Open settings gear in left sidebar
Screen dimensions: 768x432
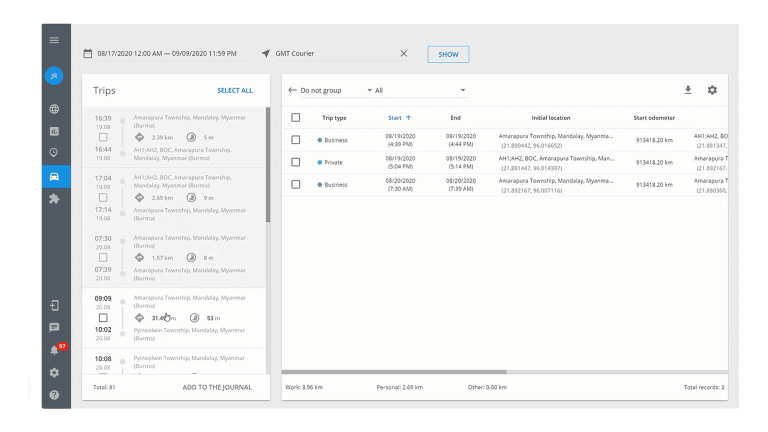pos(54,372)
